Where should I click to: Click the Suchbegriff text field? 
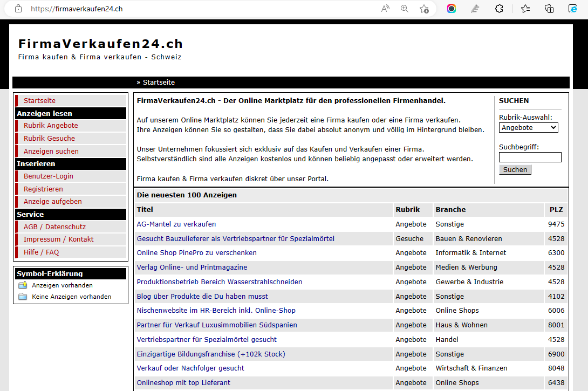[x=530, y=157]
